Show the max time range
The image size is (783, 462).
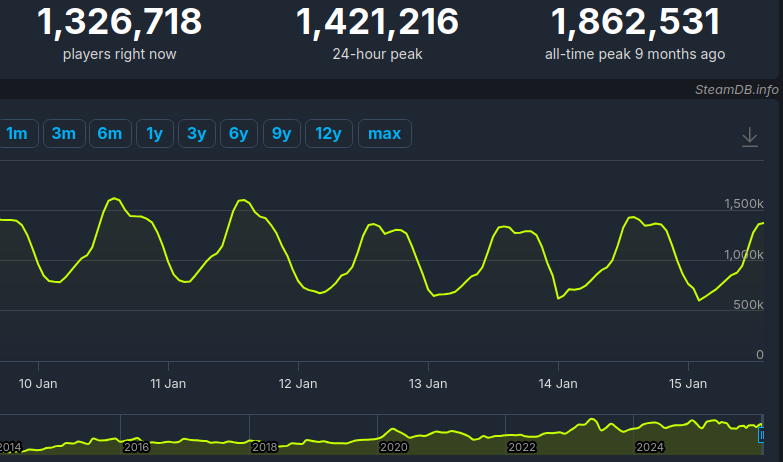coord(385,133)
